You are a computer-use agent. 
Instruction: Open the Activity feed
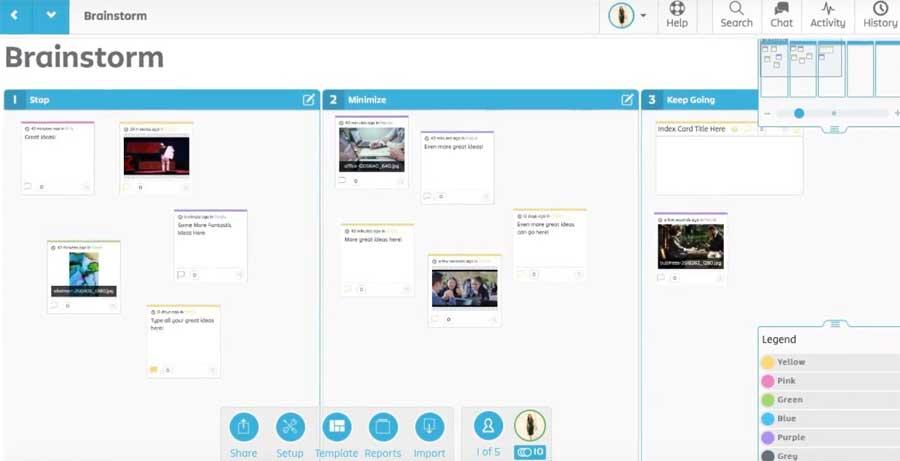828,16
